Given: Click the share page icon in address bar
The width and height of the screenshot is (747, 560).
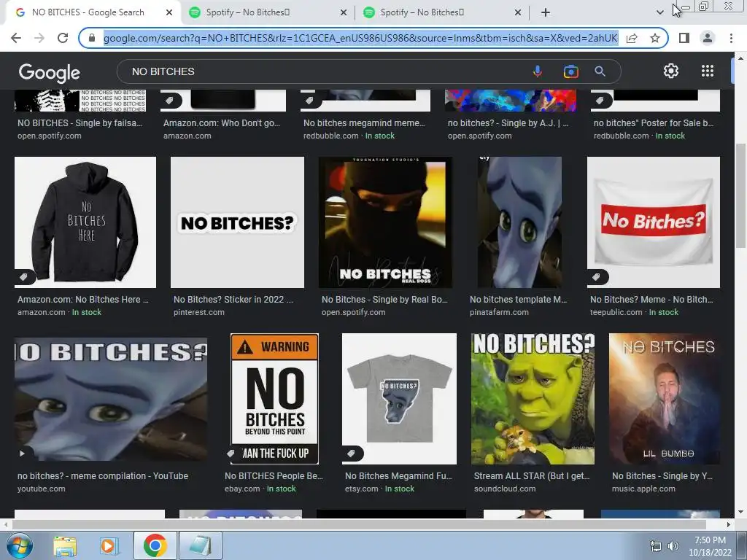Looking at the screenshot, I should 632,38.
